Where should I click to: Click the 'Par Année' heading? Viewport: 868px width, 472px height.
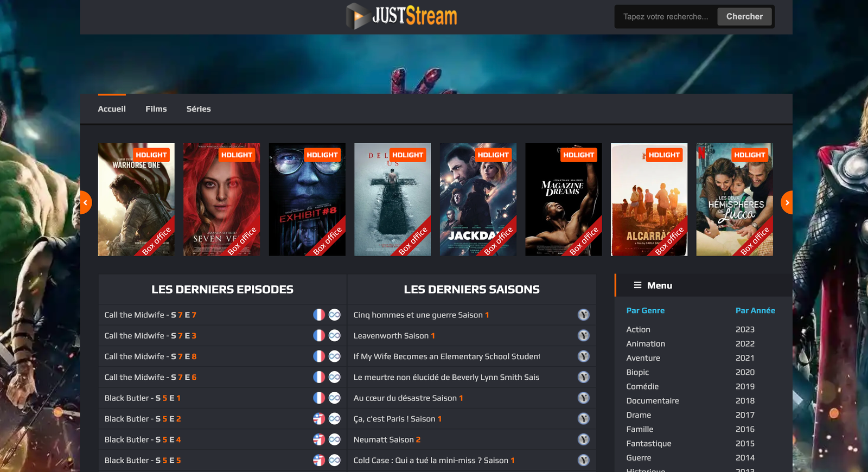click(x=755, y=310)
